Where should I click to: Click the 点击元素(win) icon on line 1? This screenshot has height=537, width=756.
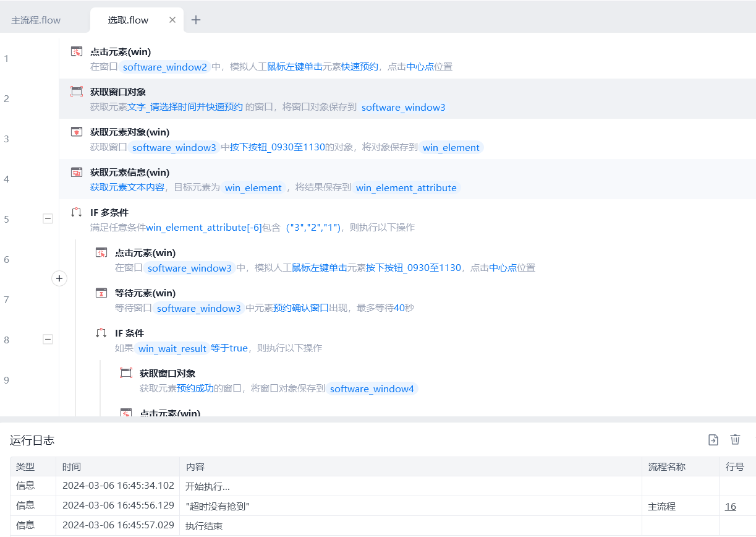[77, 51]
